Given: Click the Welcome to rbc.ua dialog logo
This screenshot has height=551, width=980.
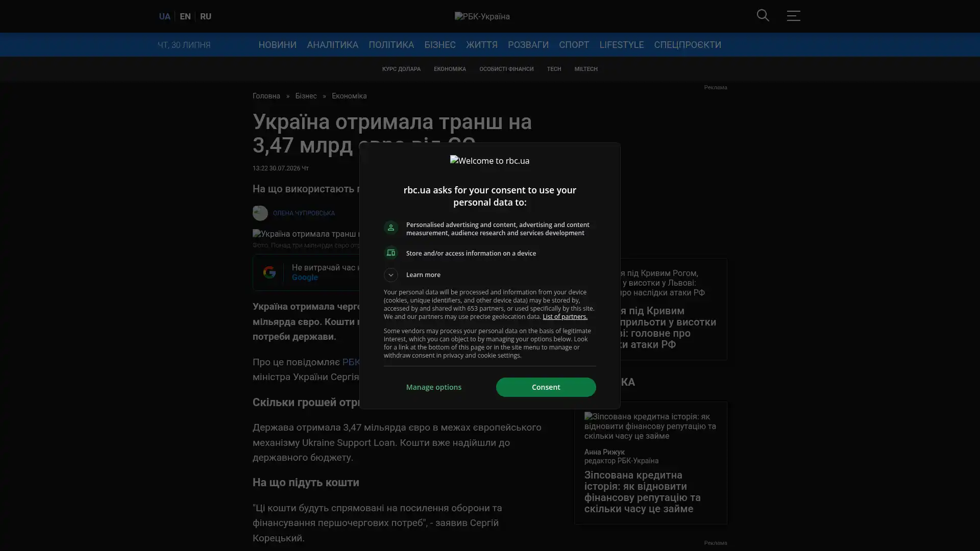Looking at the screenshot, I should point(490,161).
